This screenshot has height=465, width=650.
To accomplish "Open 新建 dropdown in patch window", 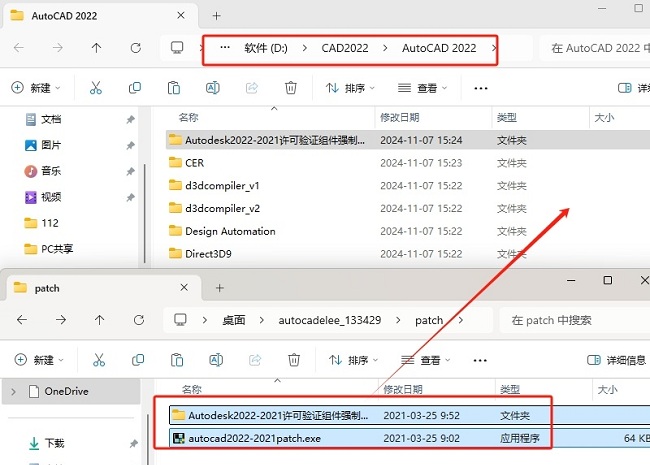I will click(x=39, y=360).
